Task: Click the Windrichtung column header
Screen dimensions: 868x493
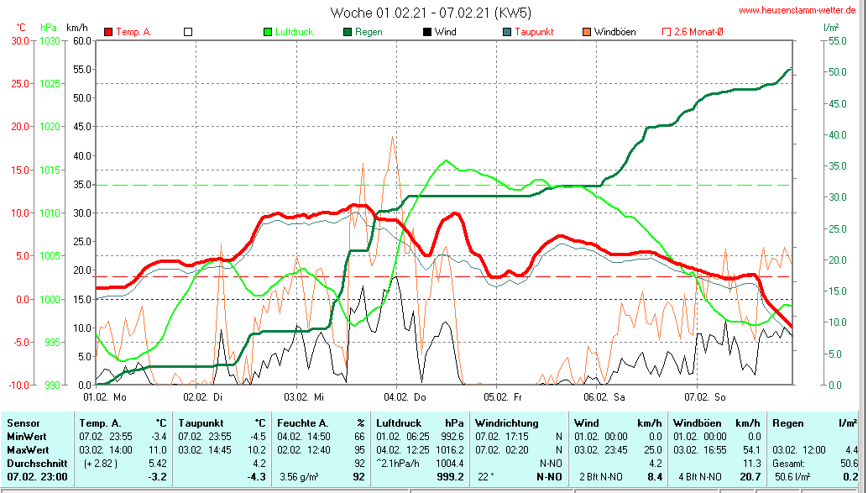Action: pos(506,423)
